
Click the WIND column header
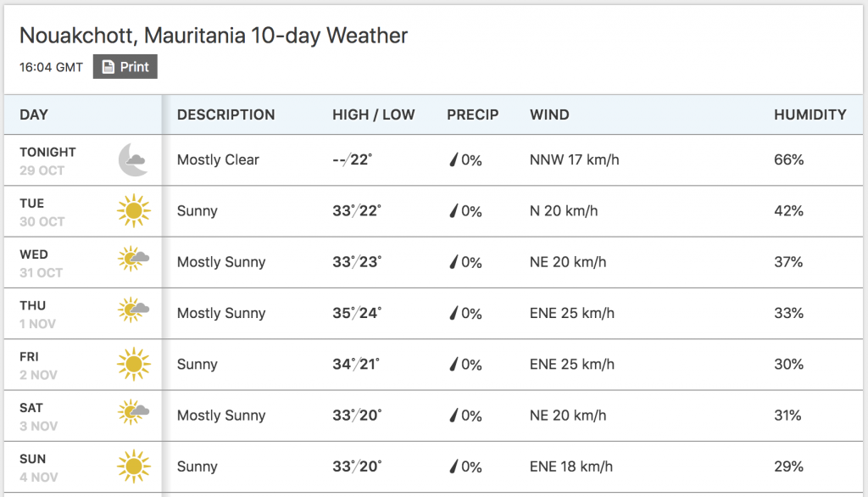pyautogui.click(x=549, y=114)
